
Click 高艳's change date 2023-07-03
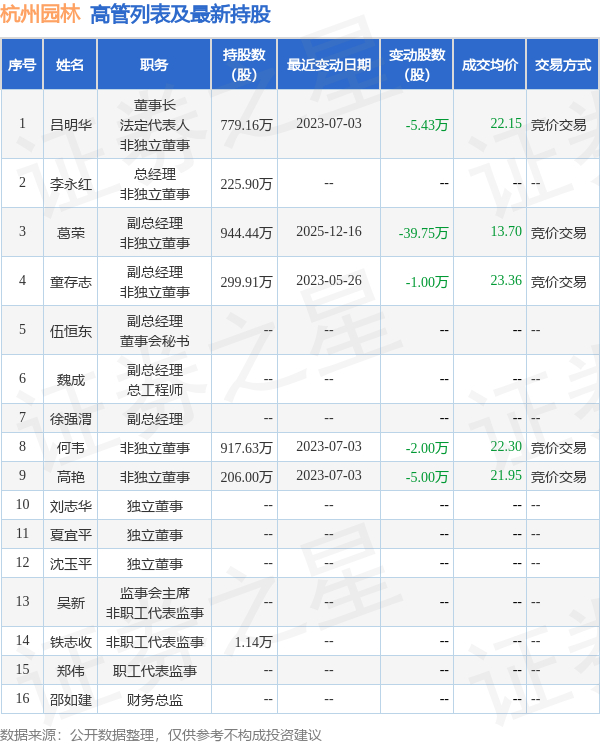329,475
